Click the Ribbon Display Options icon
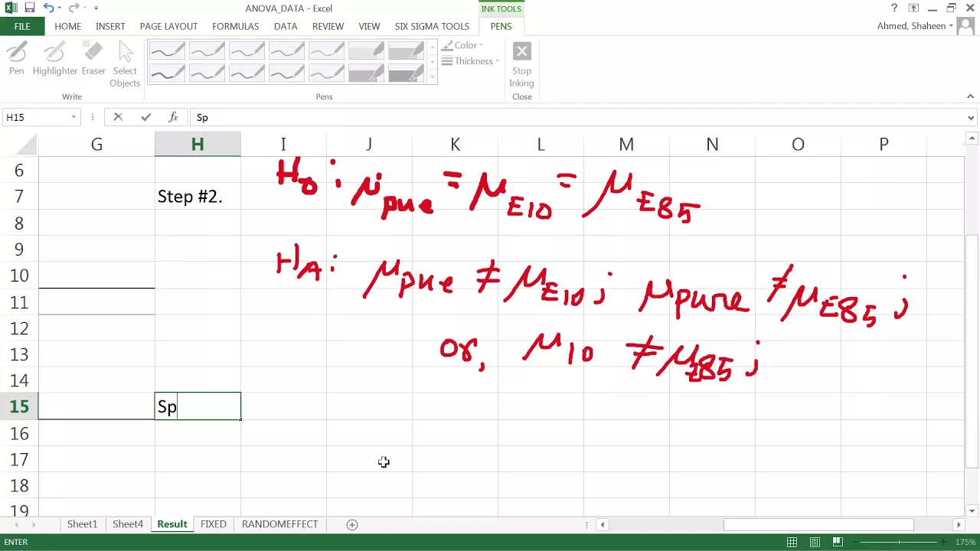 click(x=913, y=8)
